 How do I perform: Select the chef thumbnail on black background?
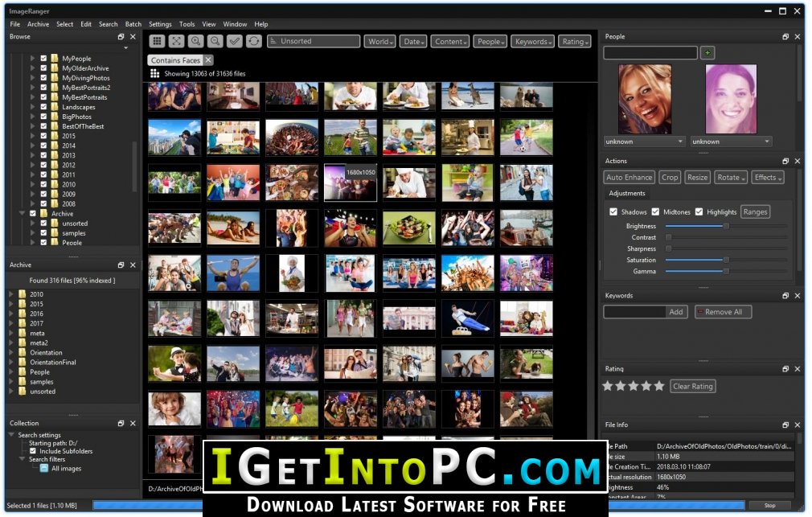[x=292, y=273]
